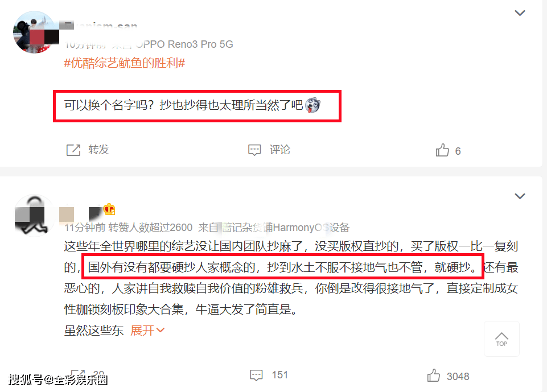Click 转发 label on first post

tap(98, 150)
